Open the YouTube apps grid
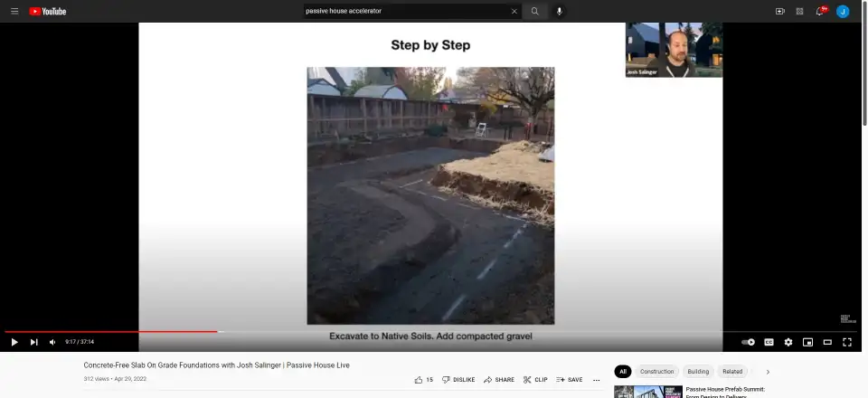Screen dimensions: 868x398 click(x=799, y=11)
